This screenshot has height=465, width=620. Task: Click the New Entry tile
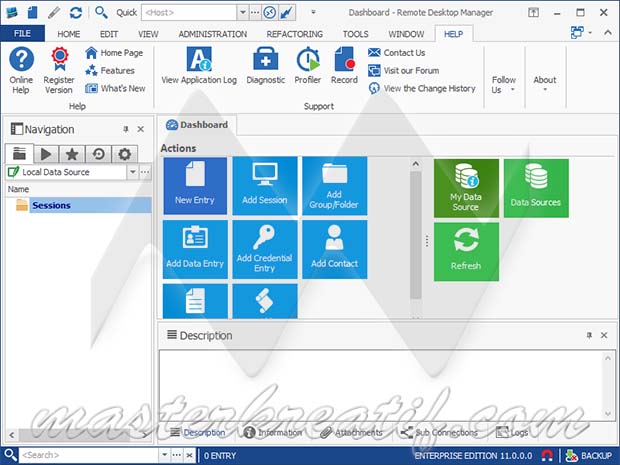(195, 185)
